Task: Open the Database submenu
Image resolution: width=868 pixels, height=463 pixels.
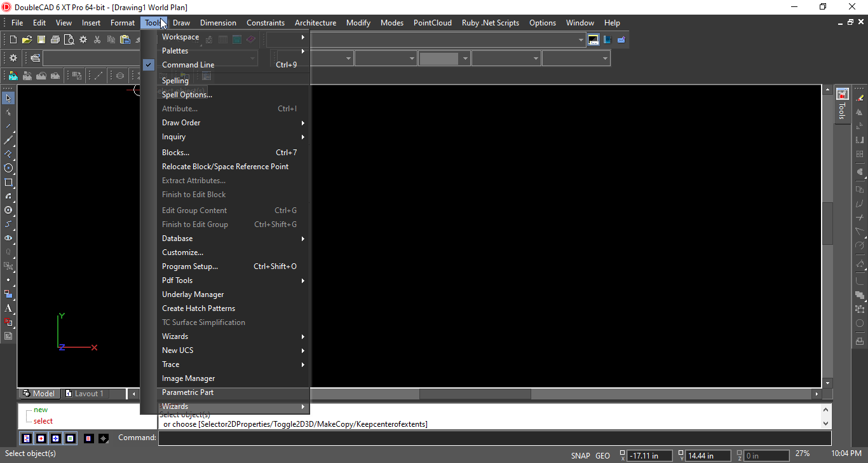Action: tap(225, 238)
